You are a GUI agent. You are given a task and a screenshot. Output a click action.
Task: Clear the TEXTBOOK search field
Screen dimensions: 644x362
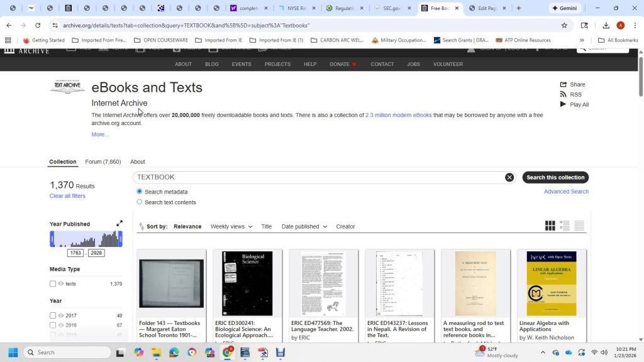click(x=509, y=177)
